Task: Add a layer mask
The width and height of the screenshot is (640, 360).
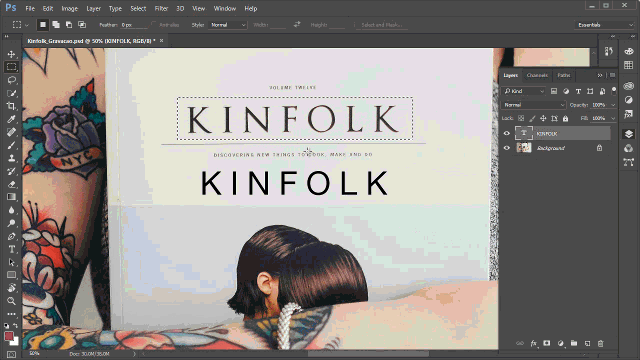Action: pyautogui.click(x=547, y=343)
